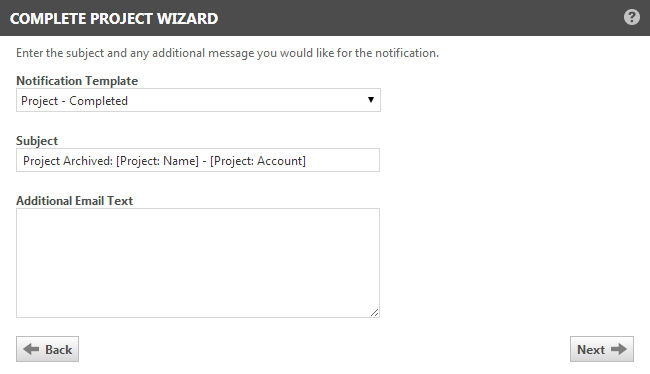Place cursor on [Project: Account] token in Subject
650x374 pixels.
(x=258, y=161)
